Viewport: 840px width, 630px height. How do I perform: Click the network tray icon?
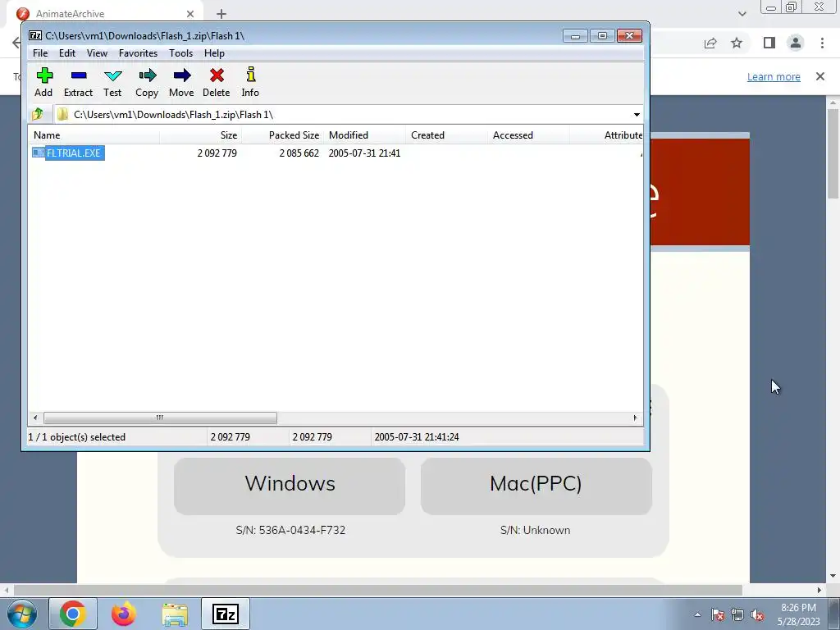(737, 614)
